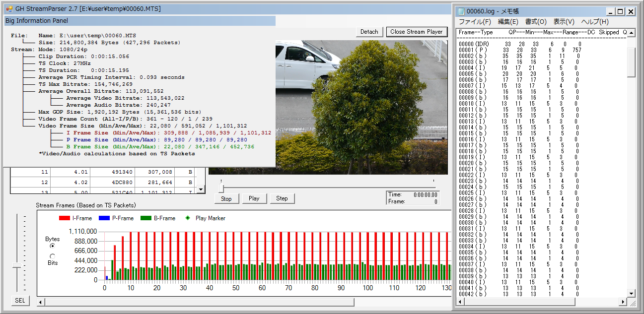Click the red I-Frame legend marker

point(65,218)
